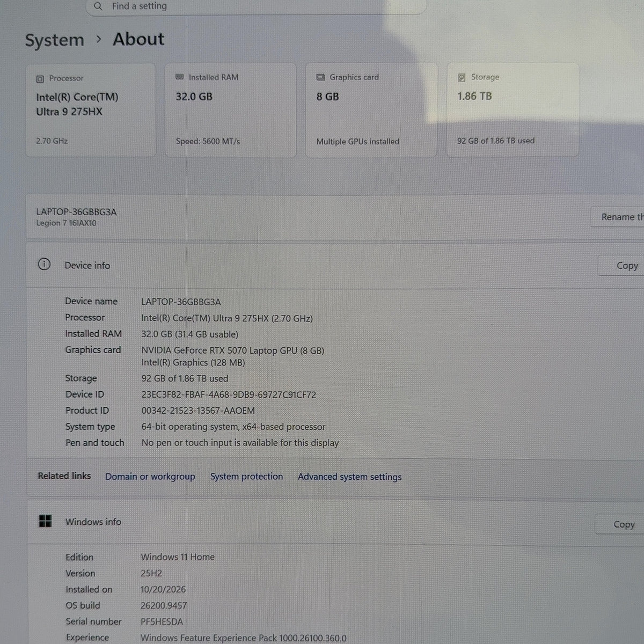Open the System protection link
This screenshot has height=644, width=644.
coord(246,477)
